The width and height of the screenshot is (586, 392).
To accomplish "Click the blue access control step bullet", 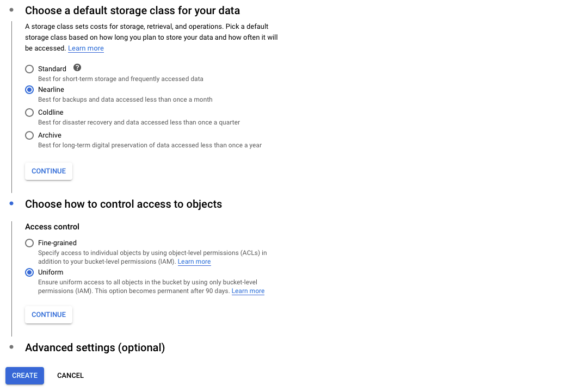I will [x=11, y=203].
